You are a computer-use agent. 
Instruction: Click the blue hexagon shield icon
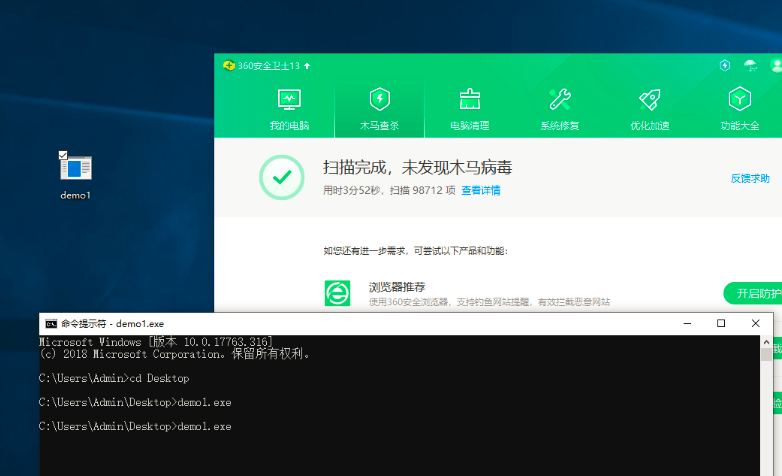click(725, 65)
